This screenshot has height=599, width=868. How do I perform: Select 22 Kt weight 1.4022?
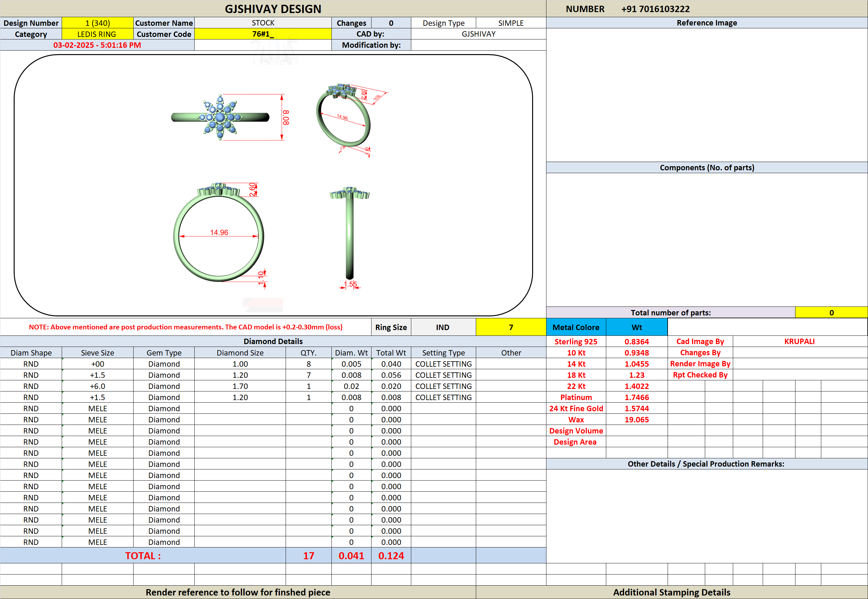tap(637, 386)
